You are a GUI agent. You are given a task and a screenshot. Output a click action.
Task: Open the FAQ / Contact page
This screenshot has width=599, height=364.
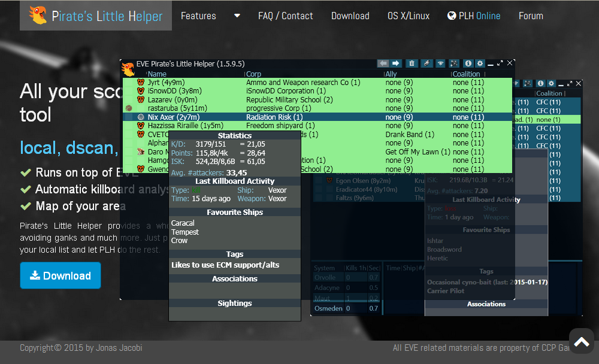tap(285, 16)
